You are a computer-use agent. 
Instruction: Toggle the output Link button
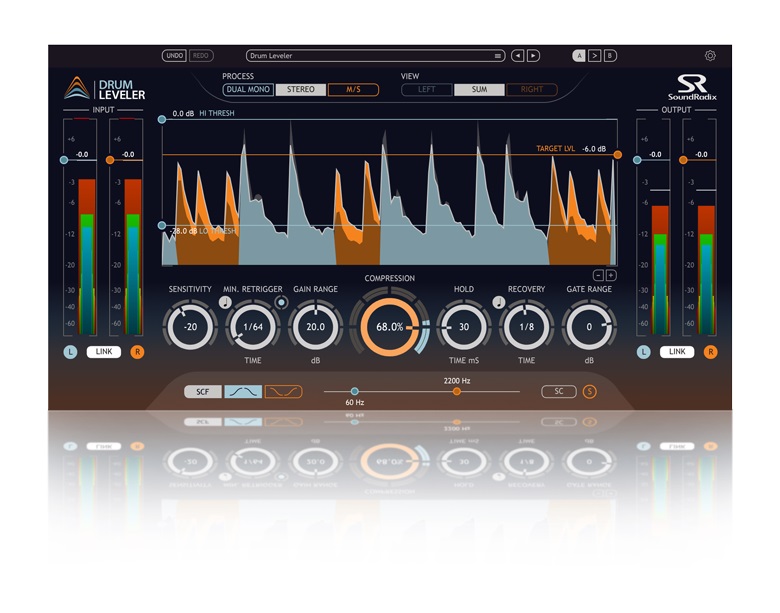pyautogui.click(x=677, y=352)
